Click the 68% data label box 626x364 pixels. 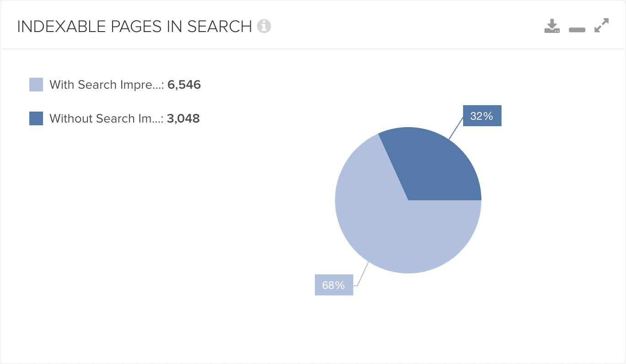[334, 285]
